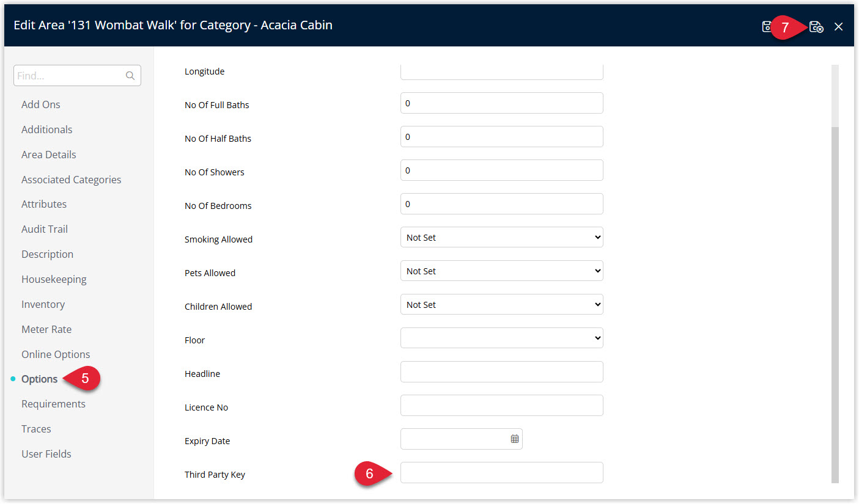Open Meter Rate section

[x=46, y=329]
